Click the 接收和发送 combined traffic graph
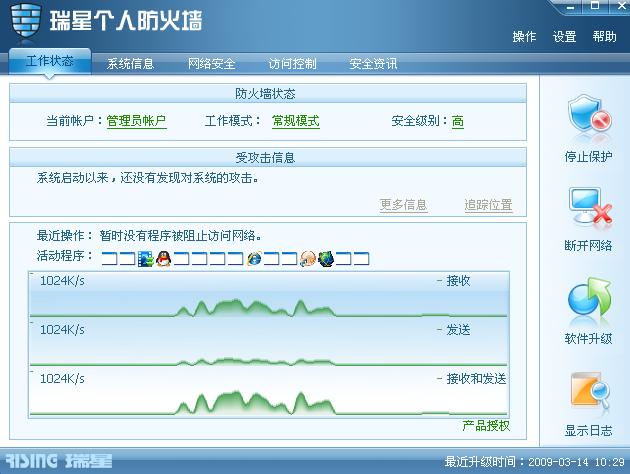This screenshot has height=474, width=630. coord(269,393)
